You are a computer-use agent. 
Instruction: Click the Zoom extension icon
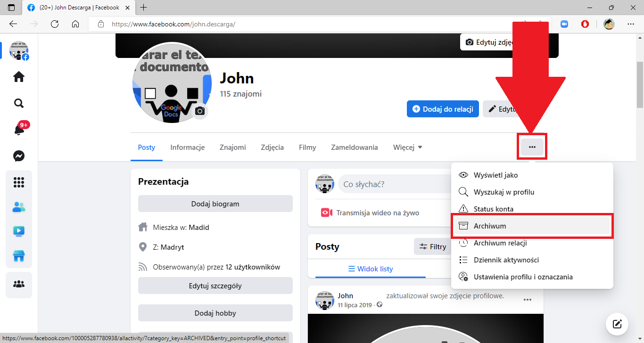coord(564,24)
